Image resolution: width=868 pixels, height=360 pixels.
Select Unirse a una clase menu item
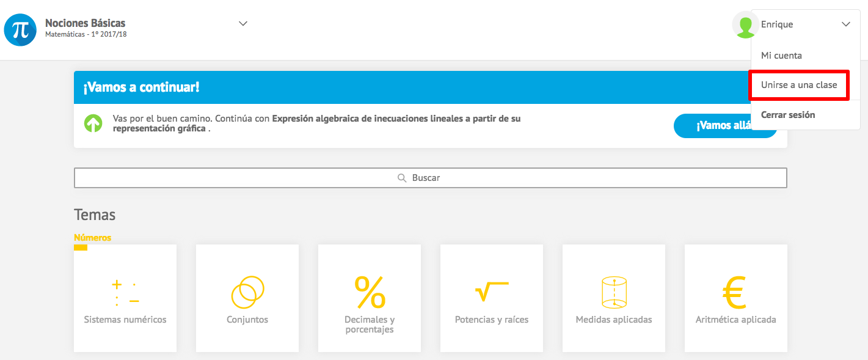[x=798, y=85]
